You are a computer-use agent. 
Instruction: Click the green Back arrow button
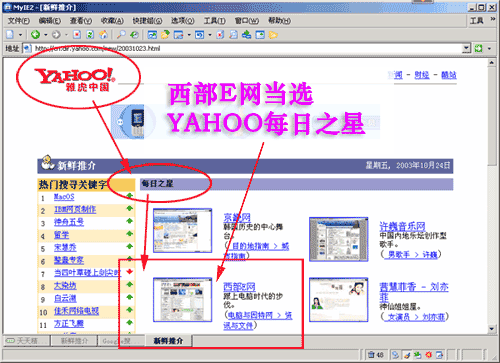click(x=35, y=34)
